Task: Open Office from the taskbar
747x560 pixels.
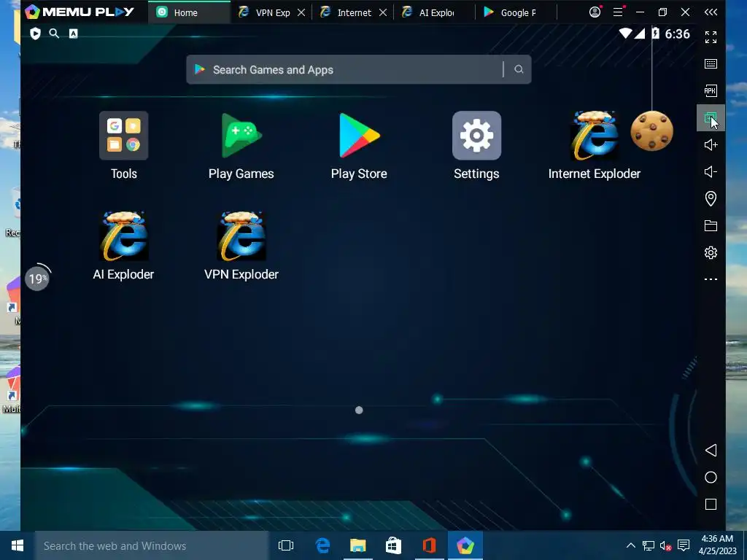Action: coord(429,545)
